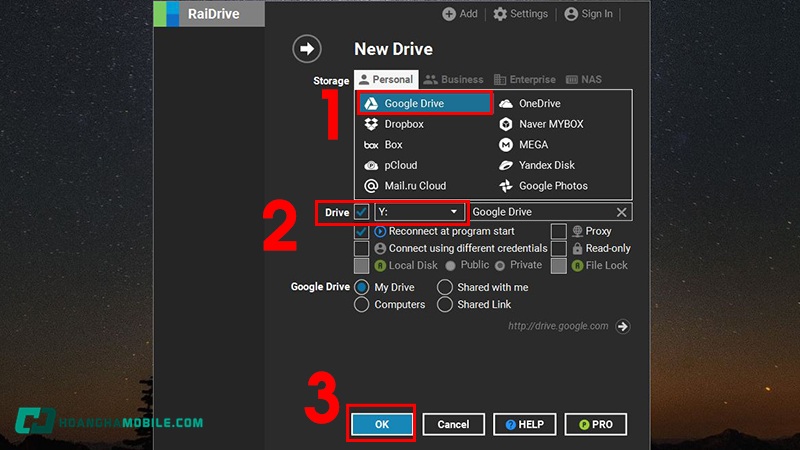Open drive.google.com arrow icon

(622, 327)
